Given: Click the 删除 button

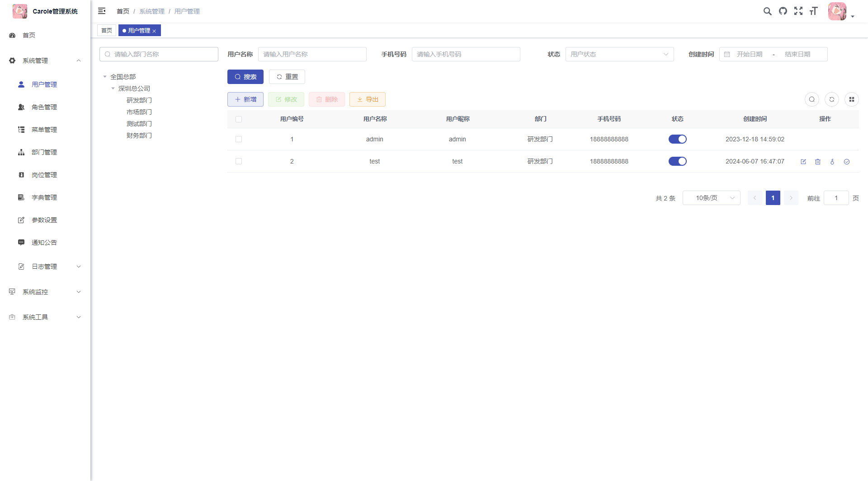Looking at the screenshot, I should pyautogui.click(x=327, y=99).
